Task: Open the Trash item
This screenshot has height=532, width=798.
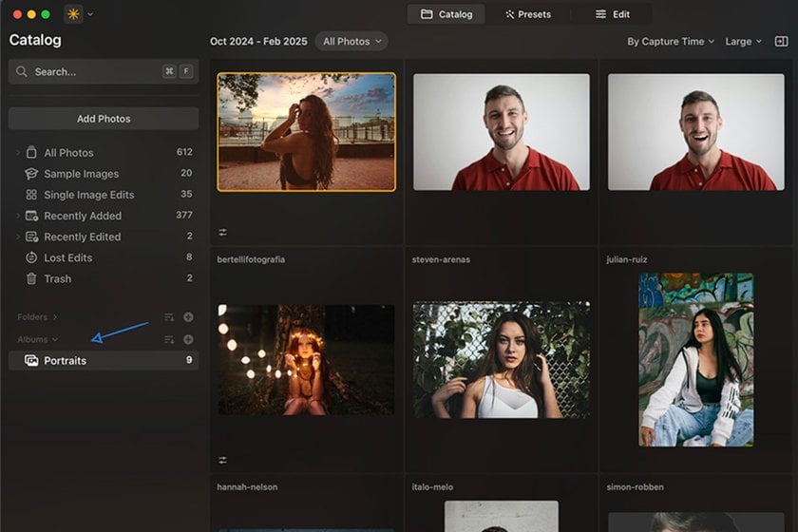Action: point(104,278)
